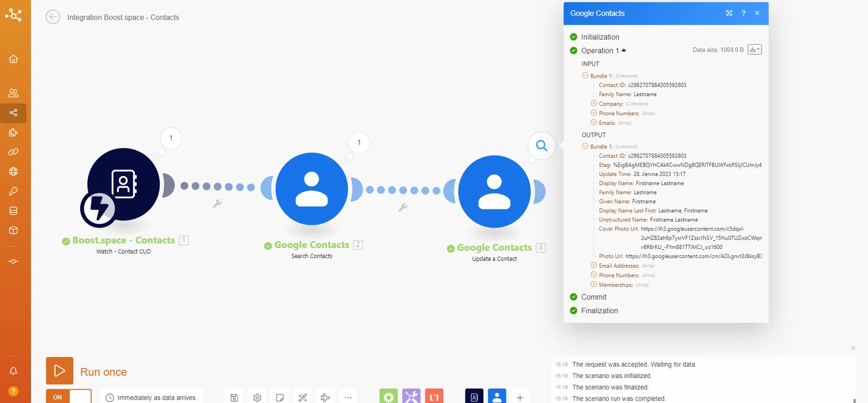
Task: Open Data stores database icon in sidebar
Action: click(14, 211)
